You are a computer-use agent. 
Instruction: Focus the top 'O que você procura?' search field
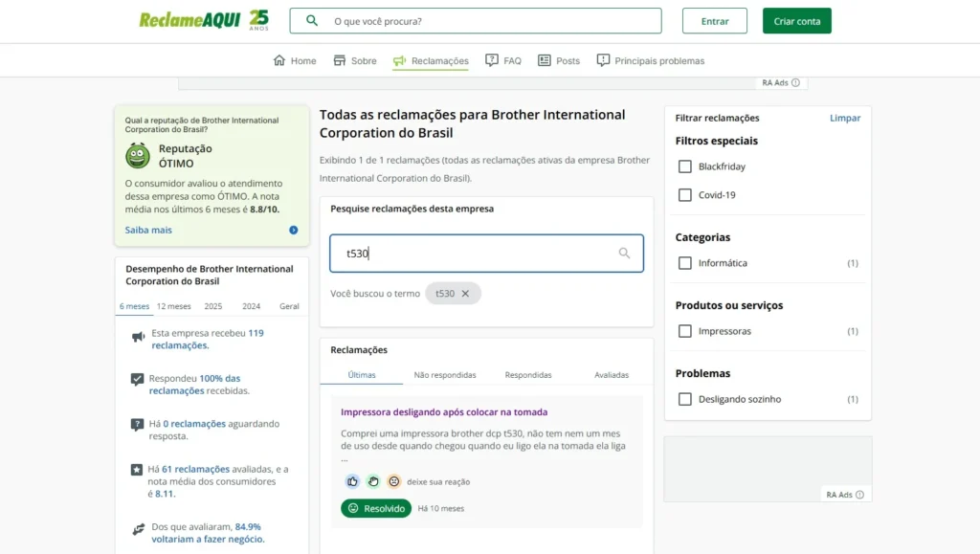488,21
